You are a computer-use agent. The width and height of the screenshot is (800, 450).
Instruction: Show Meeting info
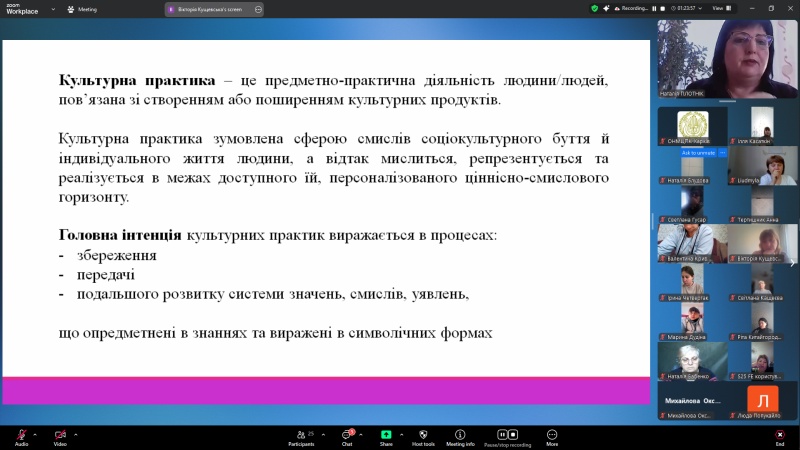coord(460,435)
